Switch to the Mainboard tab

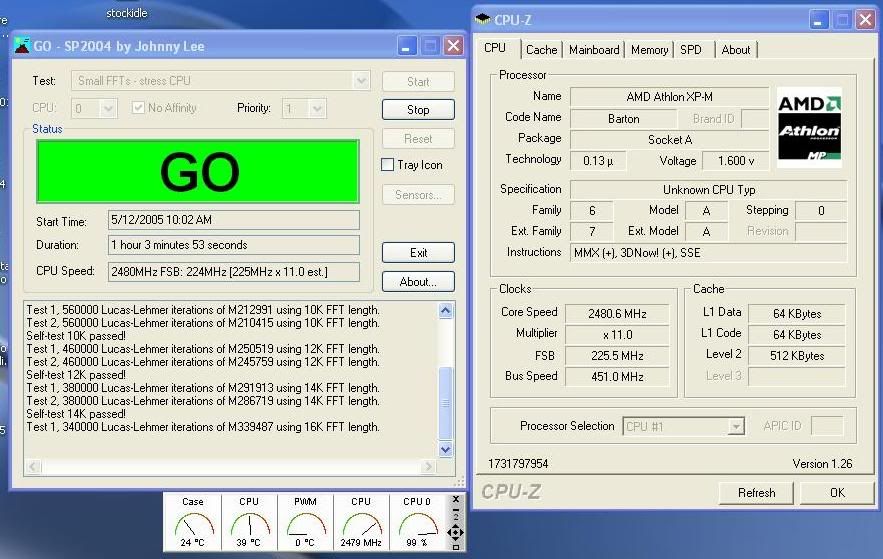[x=594, y=50]
